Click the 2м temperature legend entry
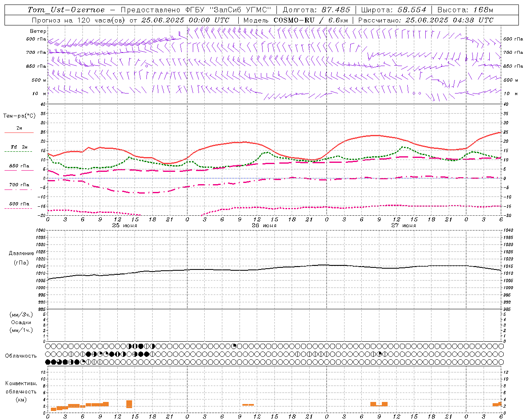Image resolution: width=525 pixels, height=420 pixels. (19, 128)
